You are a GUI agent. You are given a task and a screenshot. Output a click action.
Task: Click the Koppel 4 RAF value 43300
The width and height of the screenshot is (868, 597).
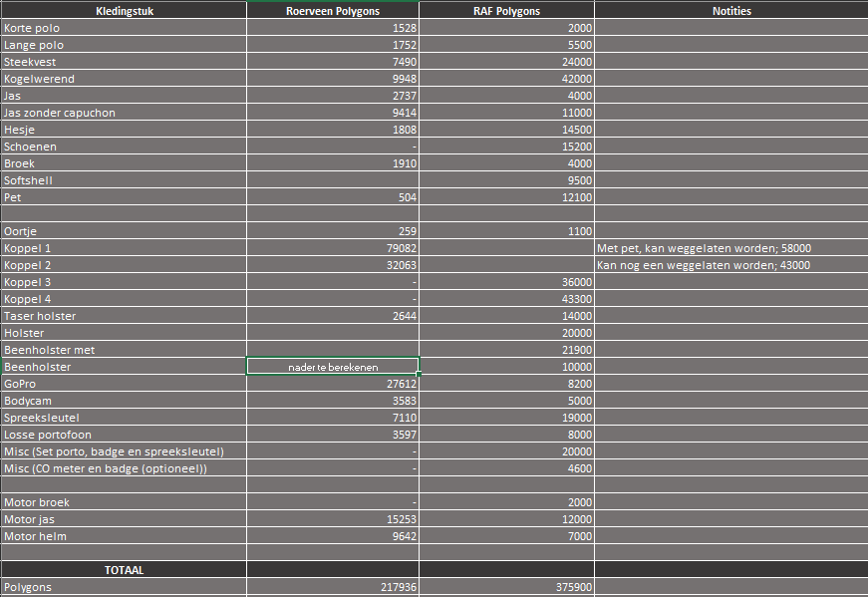tap(506, 299)
